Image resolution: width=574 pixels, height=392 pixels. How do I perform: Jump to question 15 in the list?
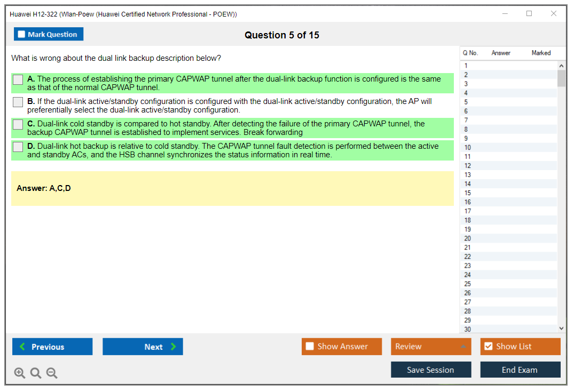468,193
